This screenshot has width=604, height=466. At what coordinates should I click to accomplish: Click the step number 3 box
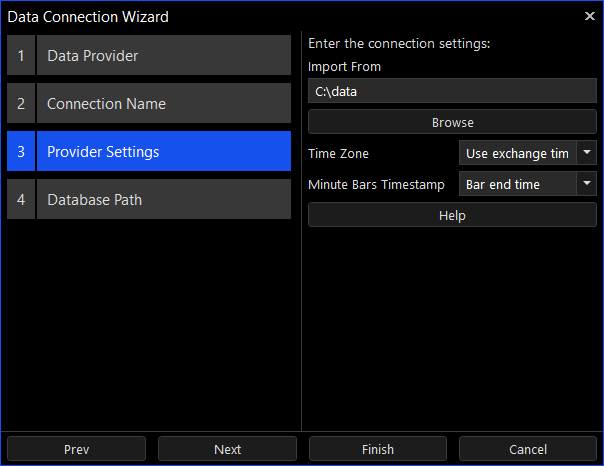coord(21,152)
